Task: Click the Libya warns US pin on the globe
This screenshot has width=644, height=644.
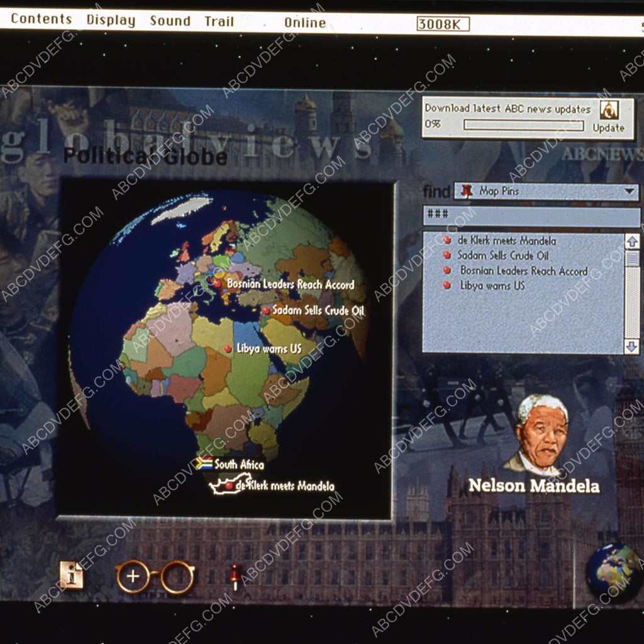Action: pos(228,349)
